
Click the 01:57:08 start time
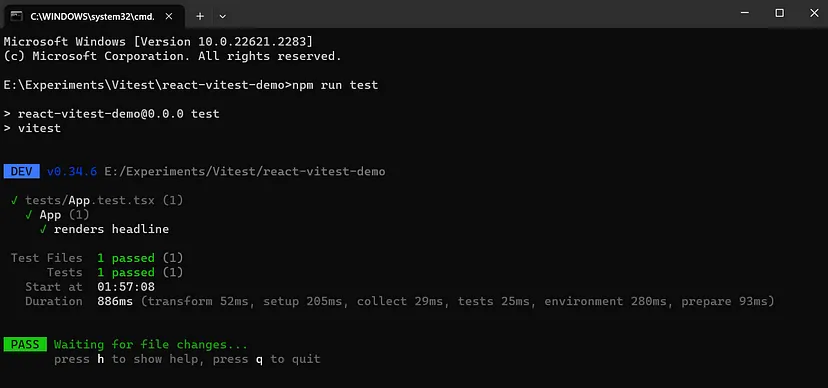coord(126,287)
